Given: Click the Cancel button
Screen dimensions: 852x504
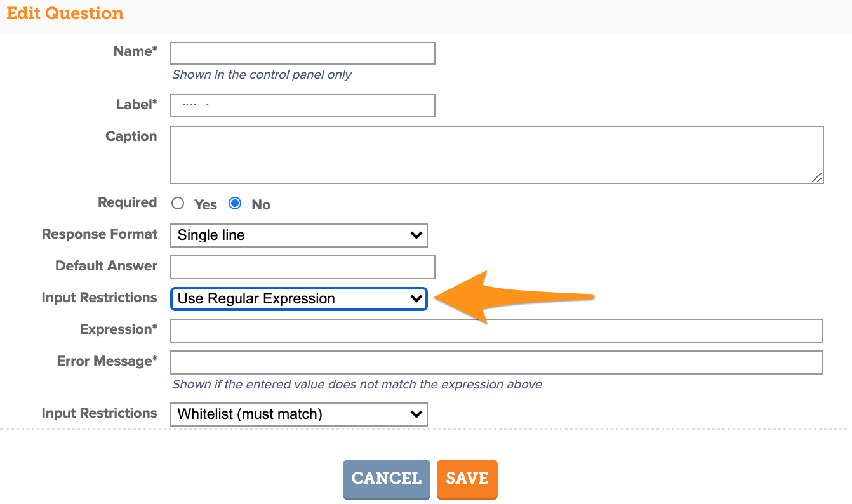Looking at the screenshot, I should pyautogui.click(x=387, y=479).
